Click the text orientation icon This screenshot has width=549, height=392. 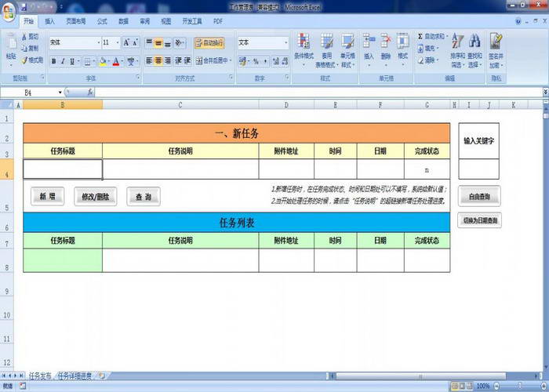pos(179,43)
